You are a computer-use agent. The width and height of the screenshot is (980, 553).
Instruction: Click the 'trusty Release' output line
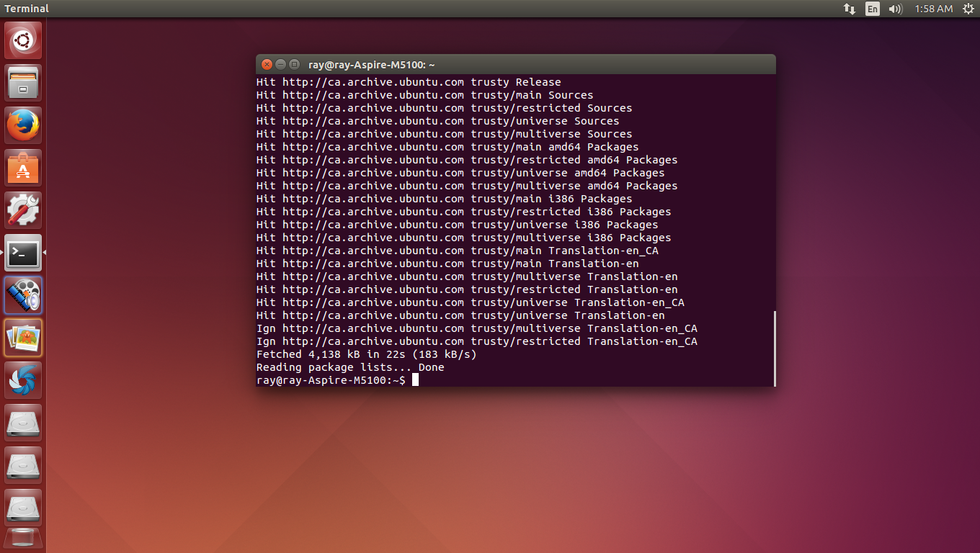coord(409,82)
